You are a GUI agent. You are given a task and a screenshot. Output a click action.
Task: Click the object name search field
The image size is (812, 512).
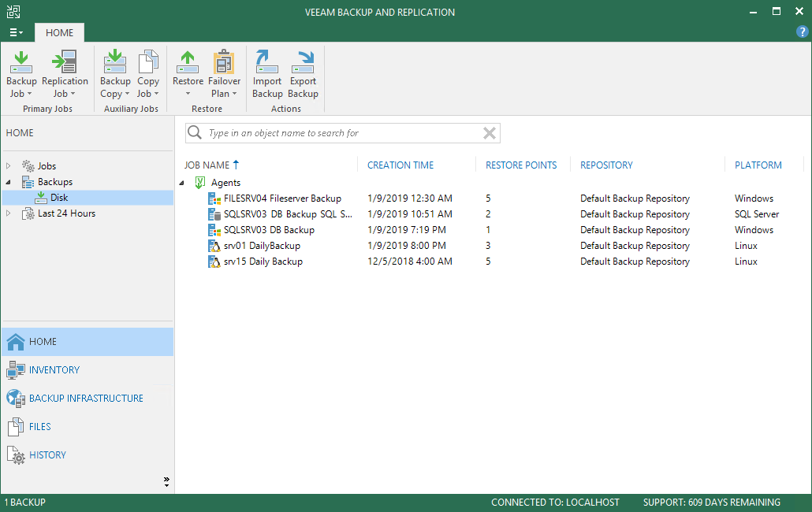point(343,133)
